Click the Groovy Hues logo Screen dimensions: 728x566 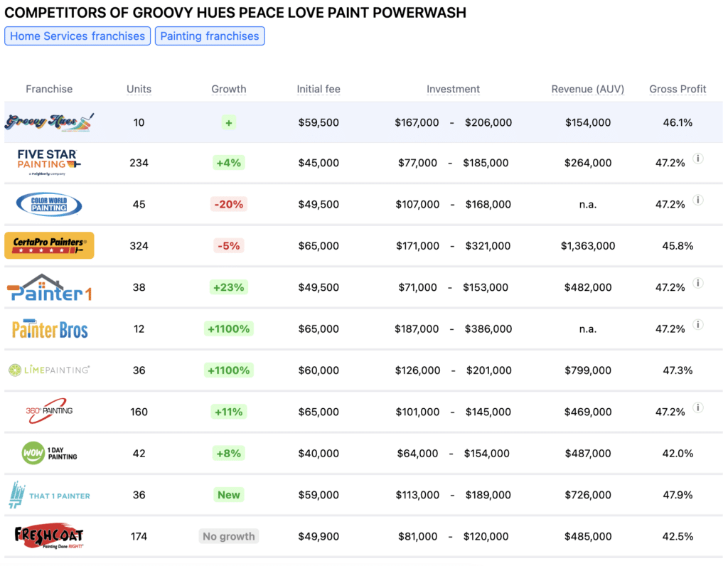click(x=49, y=122)
